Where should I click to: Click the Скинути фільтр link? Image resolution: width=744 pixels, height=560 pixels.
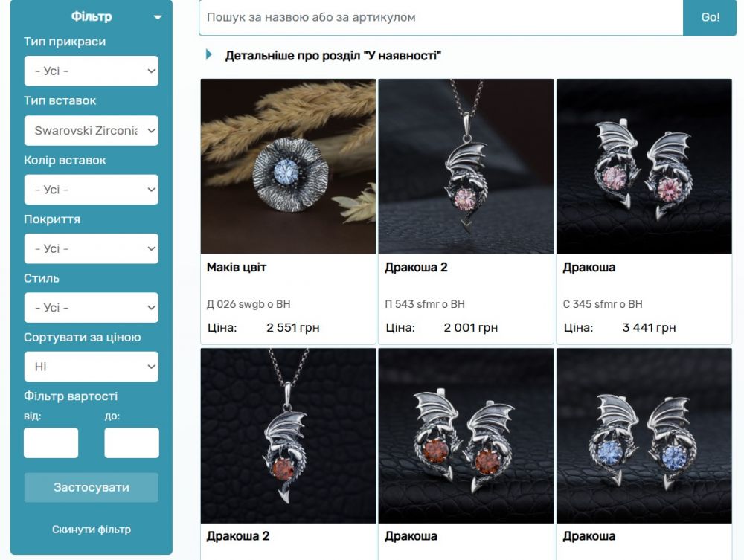91,530
